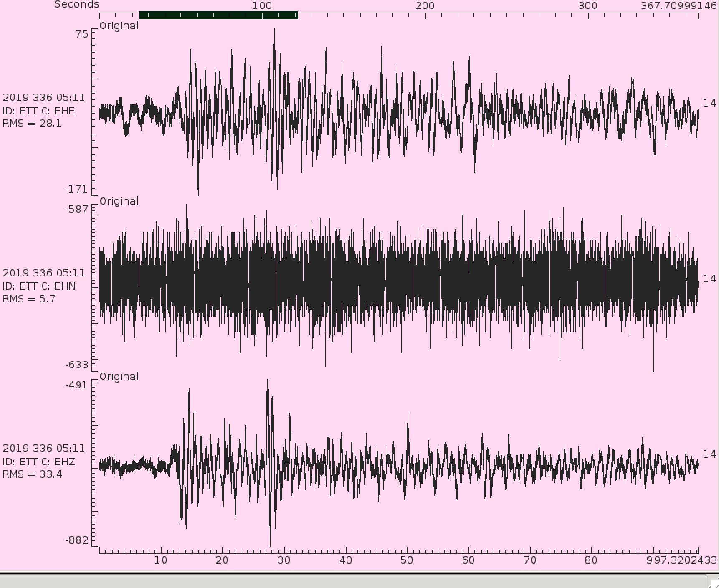719x588 pixels.
Task: Click the '2019 336 05:11' timestamp beside EHN
Action: click(x=43, y=273)
